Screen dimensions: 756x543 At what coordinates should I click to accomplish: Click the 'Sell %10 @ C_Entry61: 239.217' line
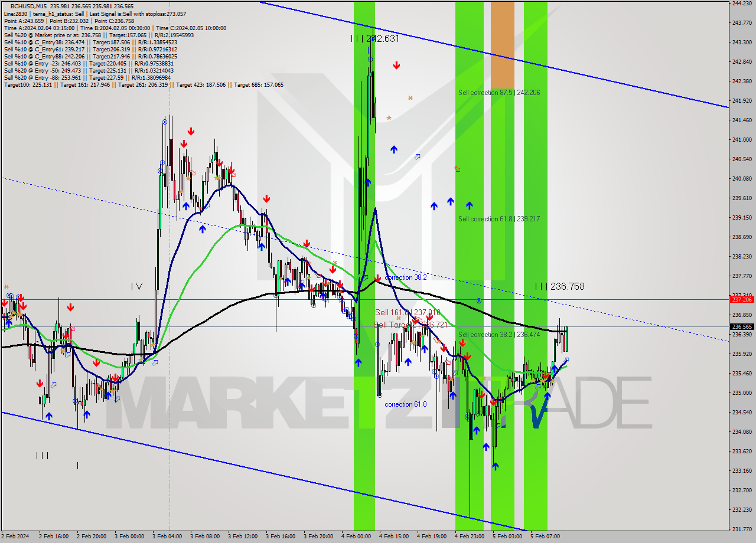pos(90,49)
